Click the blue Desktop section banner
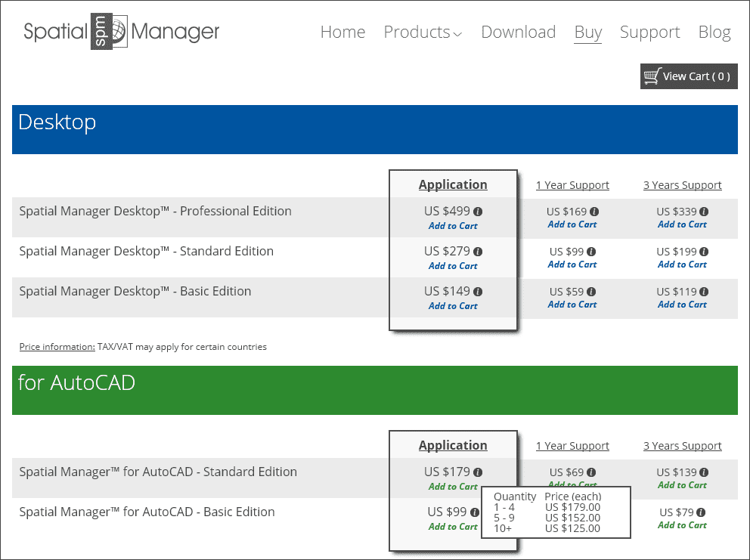The width and height of the screenshot is (750, 560). coord(374,129)
